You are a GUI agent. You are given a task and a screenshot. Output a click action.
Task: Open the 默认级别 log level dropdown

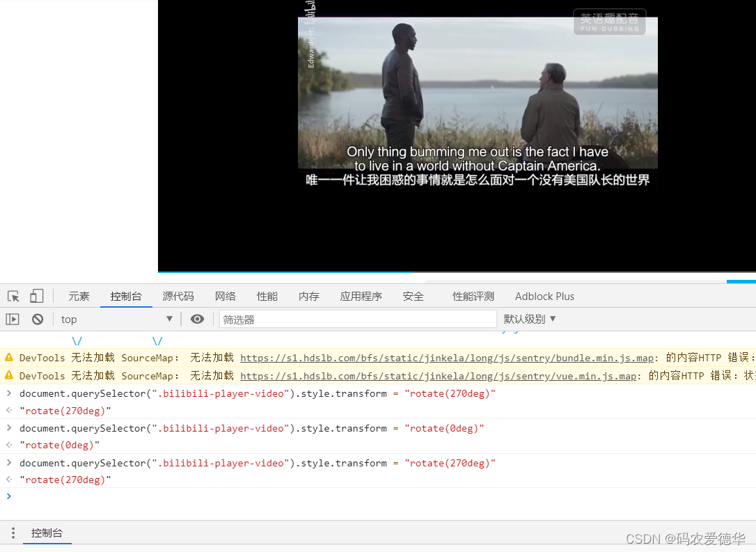[x=529, y=319]
